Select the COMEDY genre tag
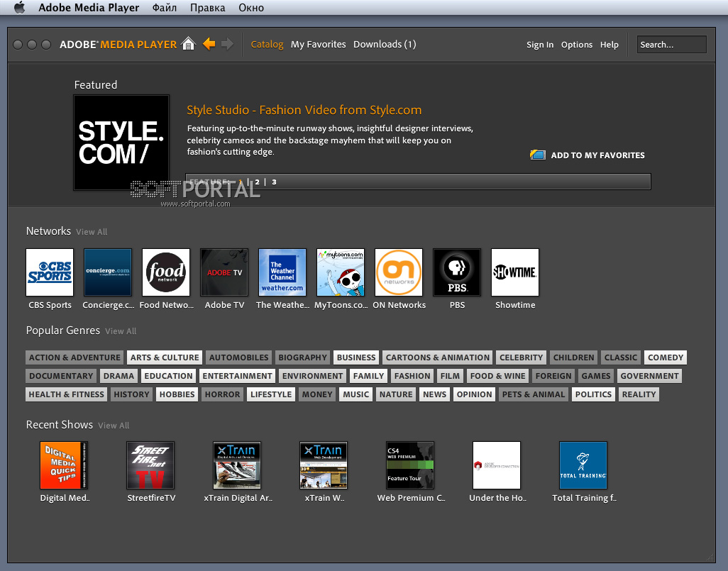 point(666,357)
